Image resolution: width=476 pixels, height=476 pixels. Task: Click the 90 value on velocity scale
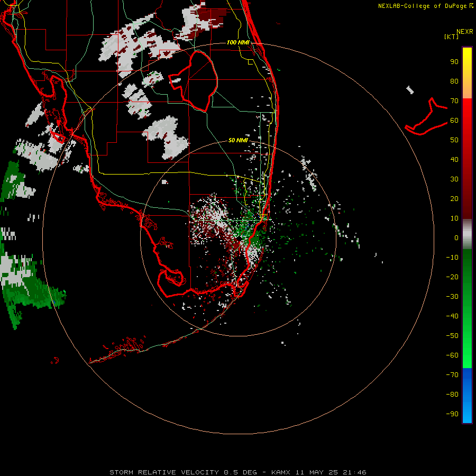pyautogui.click(x=454, y=62)
